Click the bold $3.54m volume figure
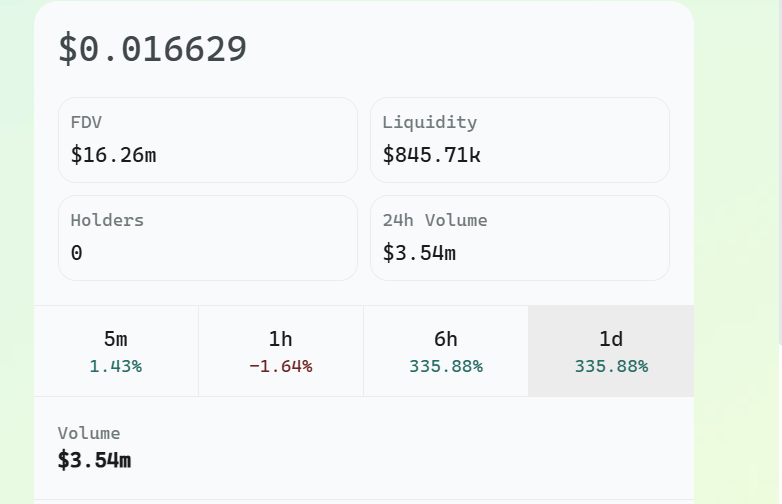This screenshot has width=782, height=504. (95, 460)
